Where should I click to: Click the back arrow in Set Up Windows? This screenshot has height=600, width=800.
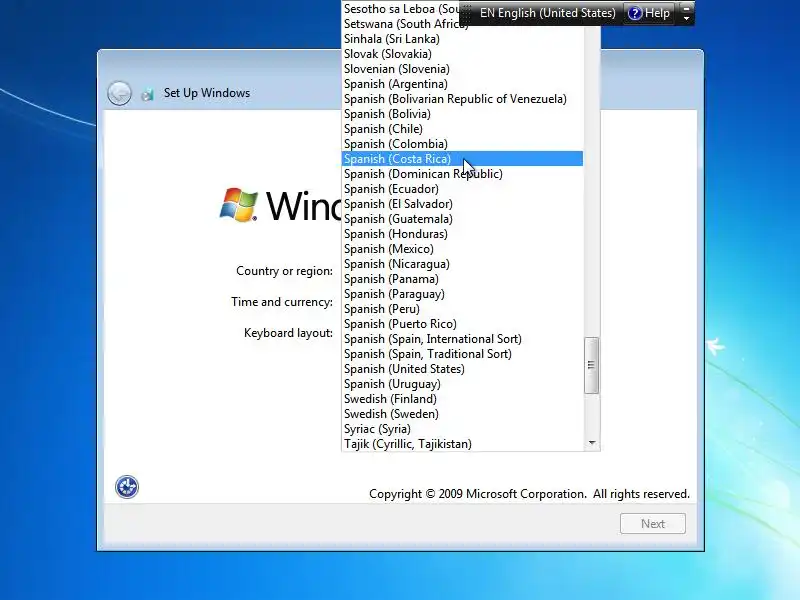[119, 93]
